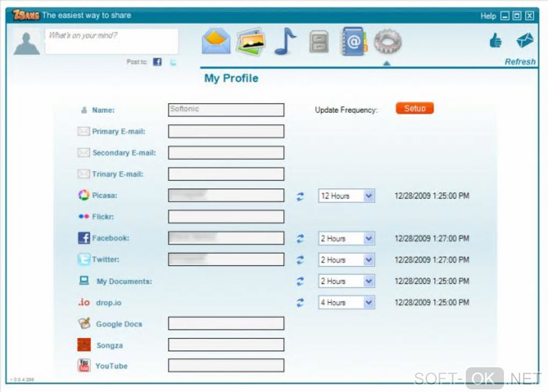Open drop.io 4 Hours frequency dropdown
The width and height of the screenshot is (548, 392).
pos(347,302)
